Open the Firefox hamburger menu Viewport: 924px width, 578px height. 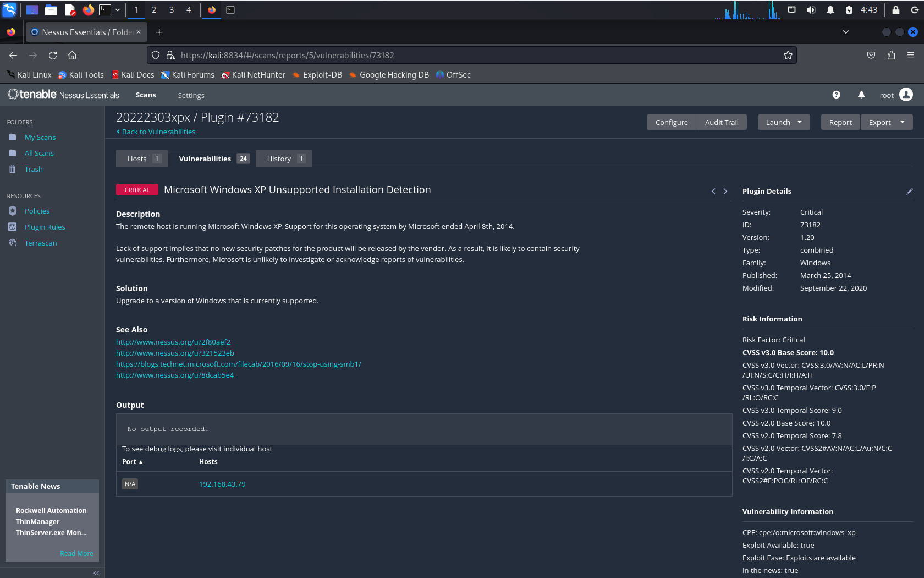pos(911,55)
